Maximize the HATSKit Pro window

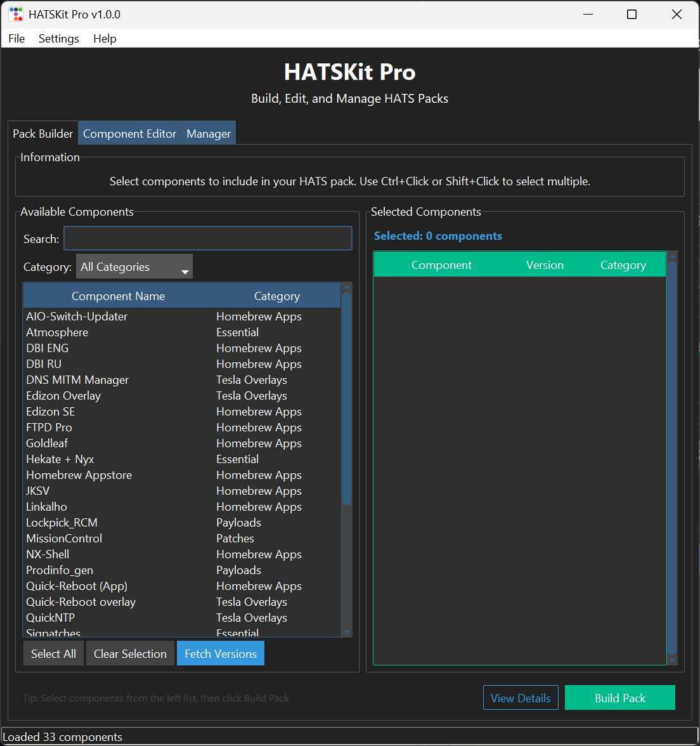(632, 14)
